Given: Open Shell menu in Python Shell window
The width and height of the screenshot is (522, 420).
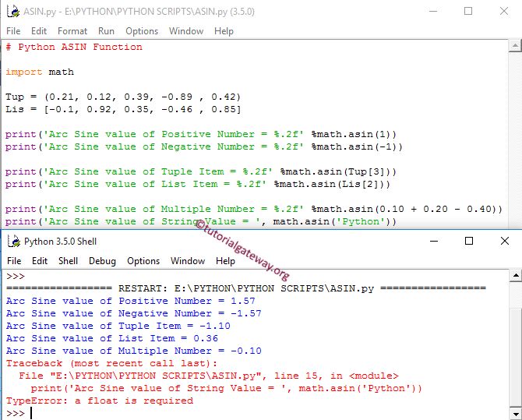Looking at the screenshot, I should (x=68, y=261).
